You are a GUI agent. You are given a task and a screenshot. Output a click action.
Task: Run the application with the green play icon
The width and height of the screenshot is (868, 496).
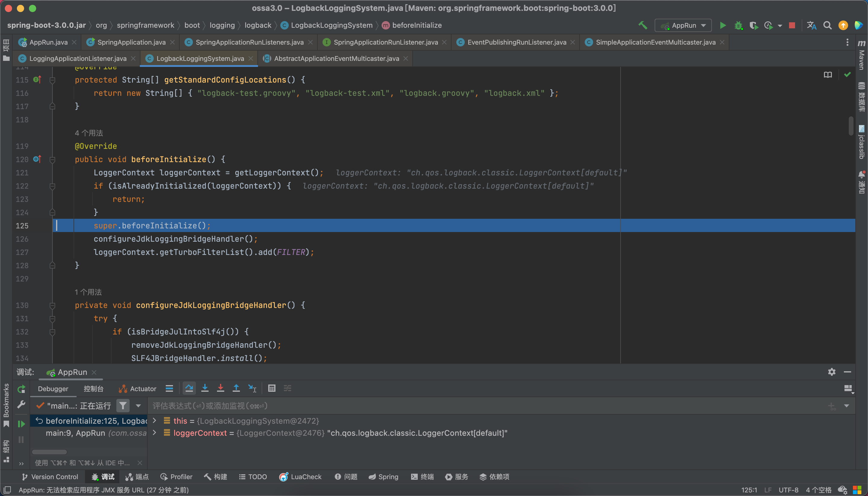(x=722, y=26)
